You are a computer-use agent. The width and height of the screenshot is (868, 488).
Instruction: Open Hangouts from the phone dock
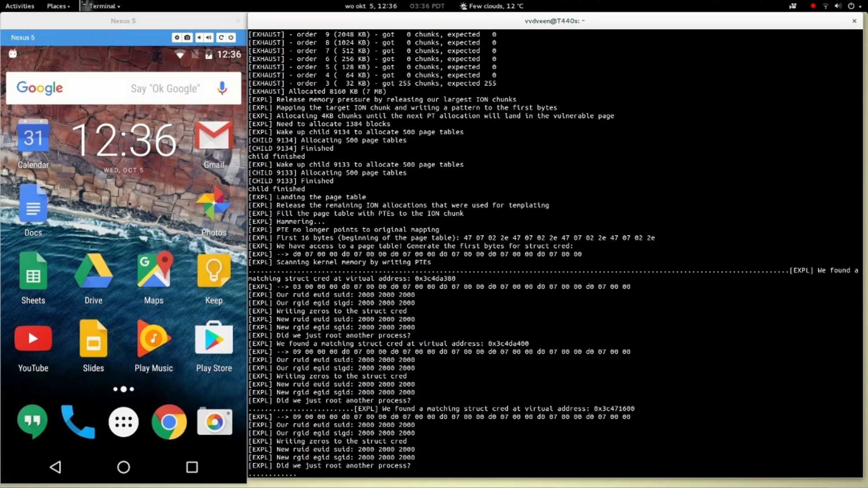pyautogui.click(x=32, y=422)
